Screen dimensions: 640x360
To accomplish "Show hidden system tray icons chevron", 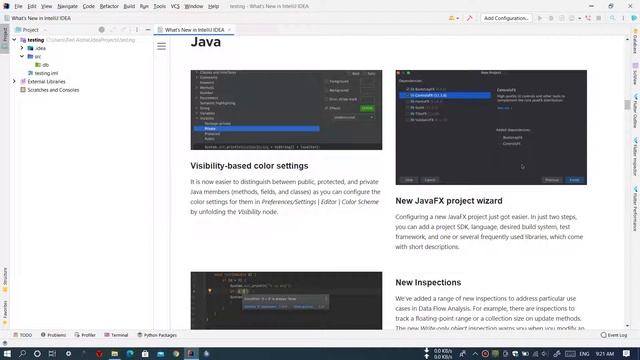I will pos(475,353).
